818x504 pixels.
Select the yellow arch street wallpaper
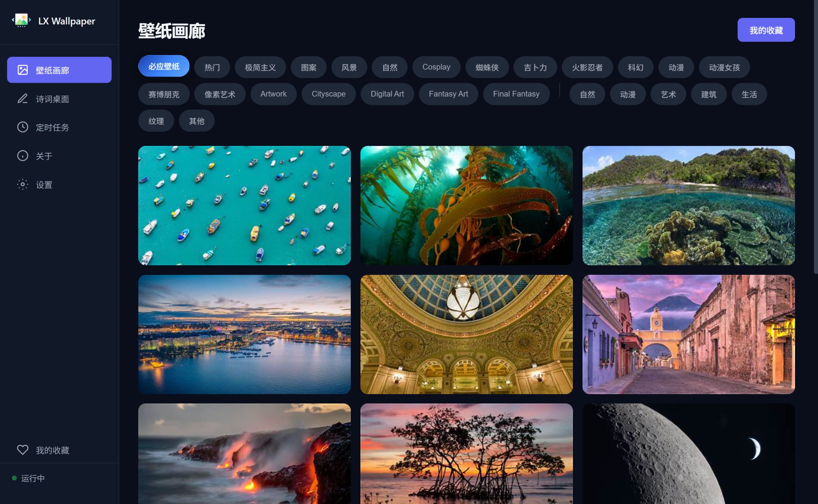pos(689,334)
